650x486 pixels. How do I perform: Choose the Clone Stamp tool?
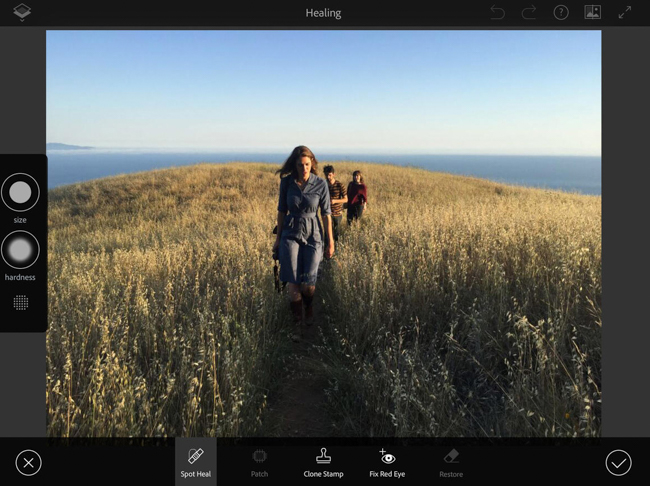click(323, 462)
